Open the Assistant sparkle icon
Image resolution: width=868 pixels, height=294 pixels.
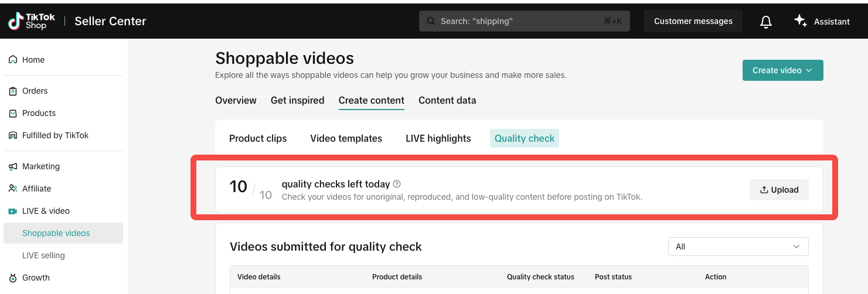coord(800,20)
